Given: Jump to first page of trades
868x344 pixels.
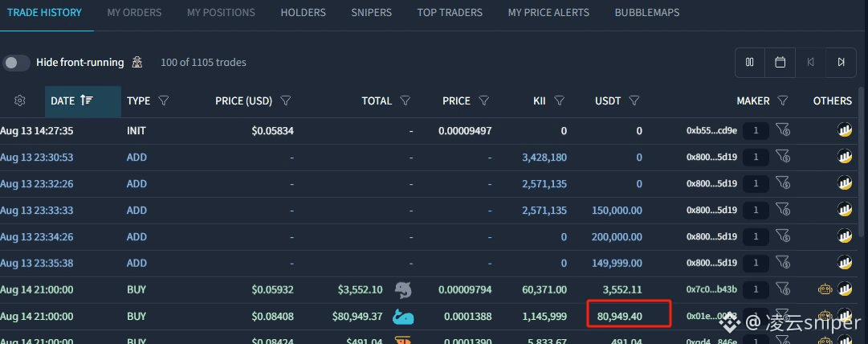Looking at the screenshot, I should click(x=810, y=63).
